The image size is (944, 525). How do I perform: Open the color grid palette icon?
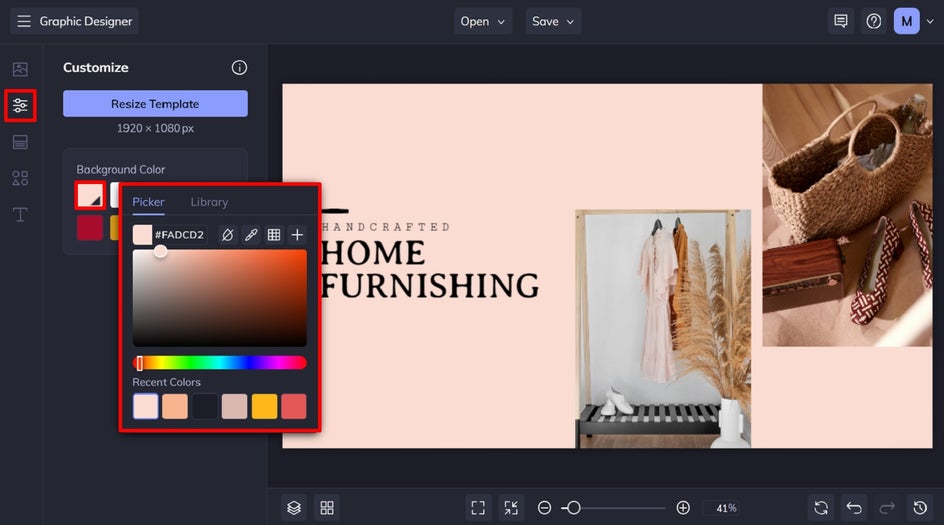[274, 235]
